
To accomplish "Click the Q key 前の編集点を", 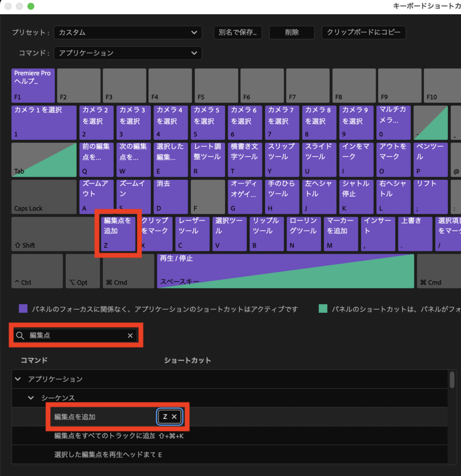I will (96, 160).
